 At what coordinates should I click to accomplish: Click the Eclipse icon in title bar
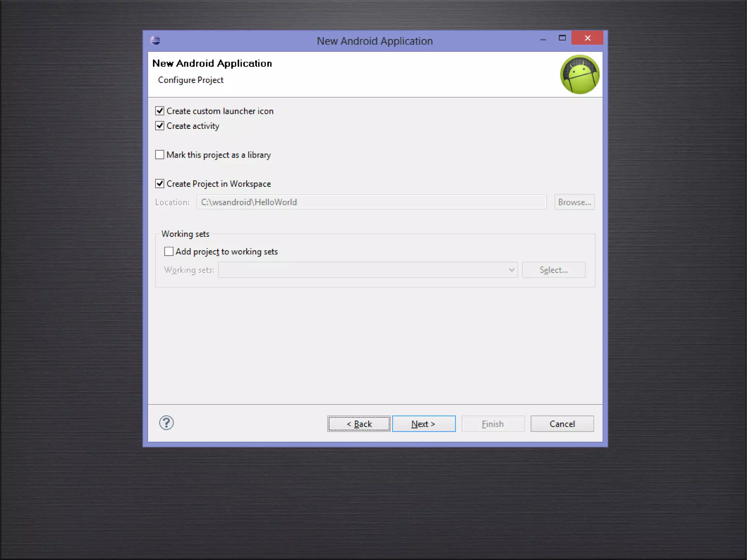click(x=155, y=40)
